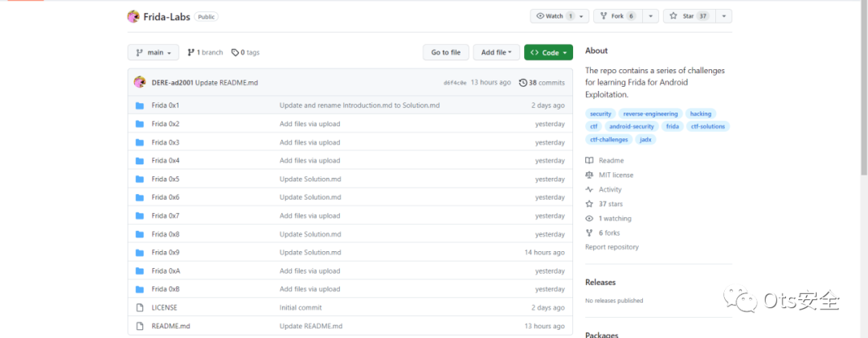This screenshot has width=868, height=338.
Task: Click the android-security topic tag
Action: click(x=631, y=126)
